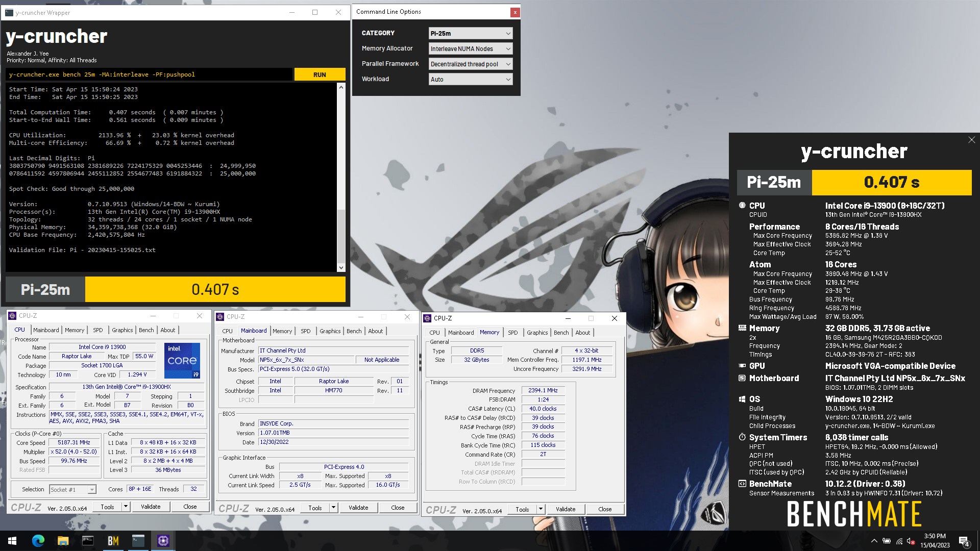Click the RUN button in y-cruncher Wrapper

pyautogui.click(x=320, y=74)
